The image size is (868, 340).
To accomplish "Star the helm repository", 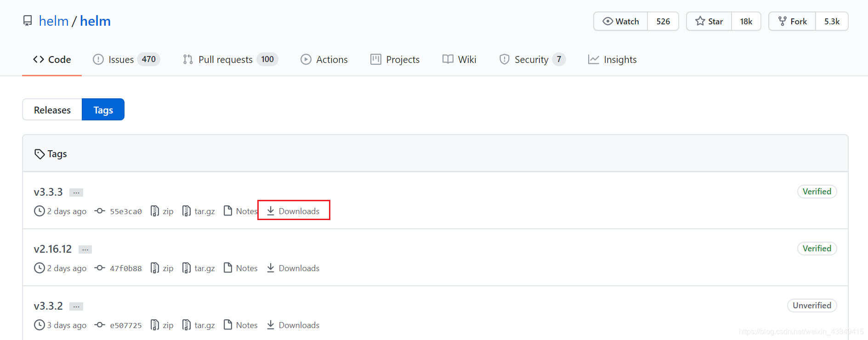I will pyautogui.click(x=709, y=21).
